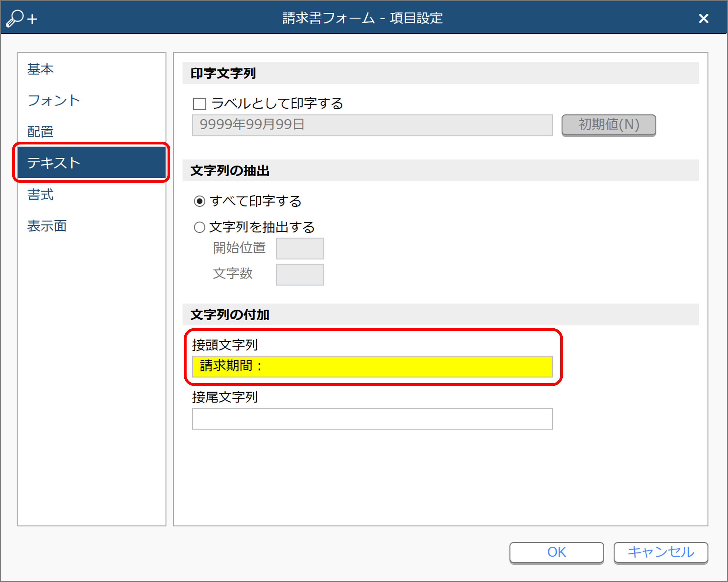Choose the 文字列を抽出する radio option
Screen dimensions: 728x582
coord(199,227)
